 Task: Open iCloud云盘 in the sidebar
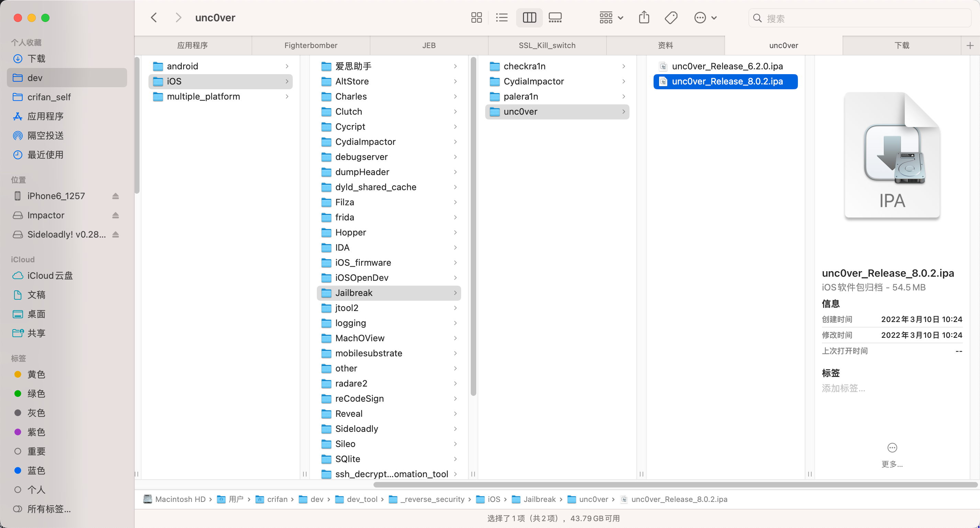[67, 275]
